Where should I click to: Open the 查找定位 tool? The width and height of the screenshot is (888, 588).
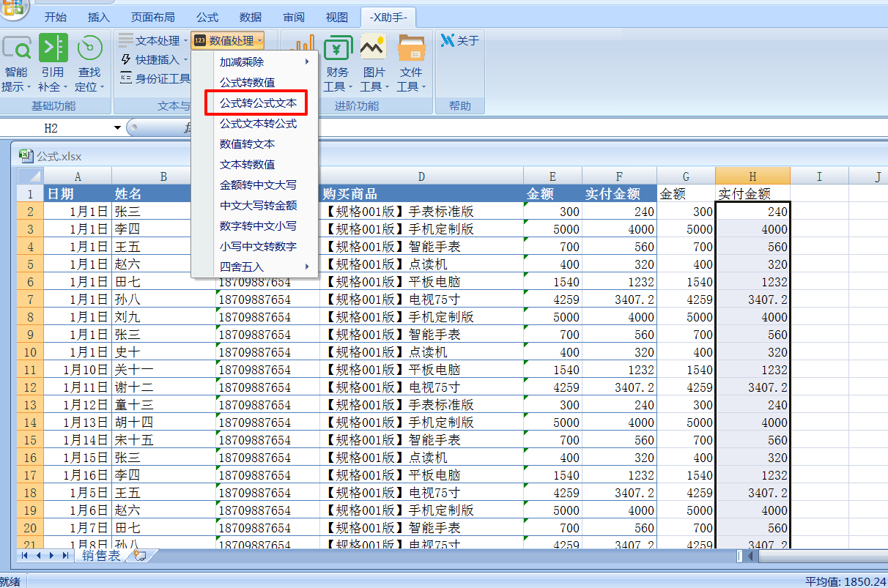pos(89,64)
